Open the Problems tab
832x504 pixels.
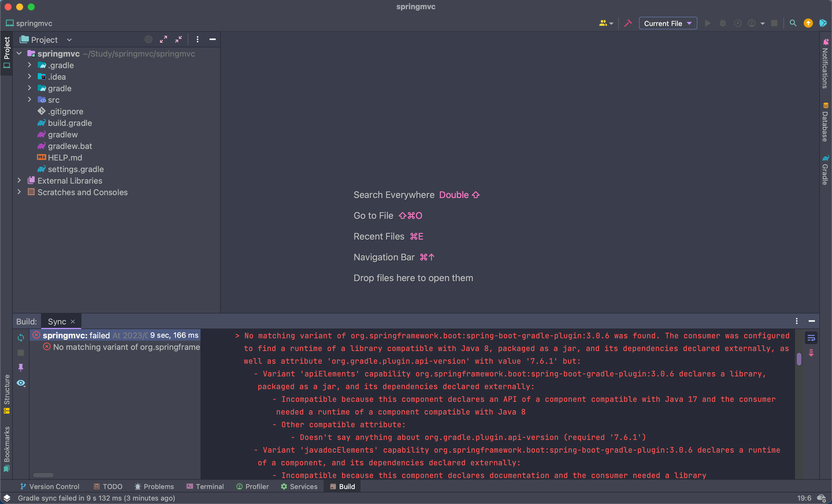pos(154,486)
